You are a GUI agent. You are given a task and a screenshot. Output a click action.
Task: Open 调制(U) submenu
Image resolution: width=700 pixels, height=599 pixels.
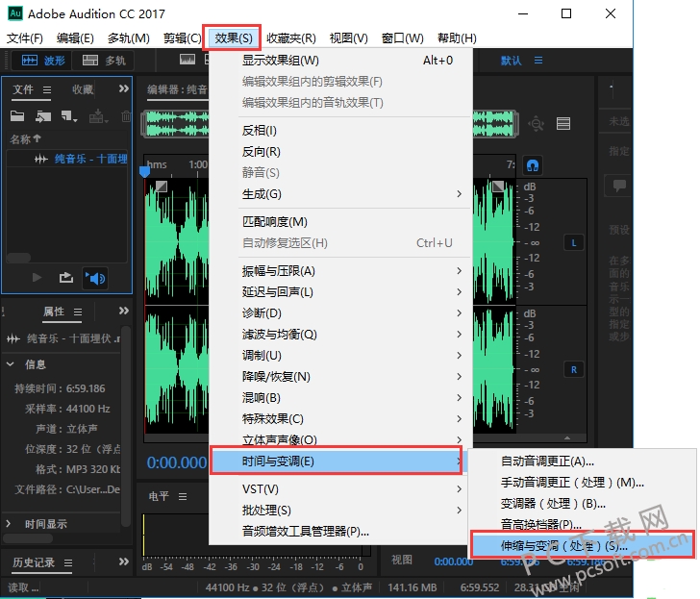[340, 356]
